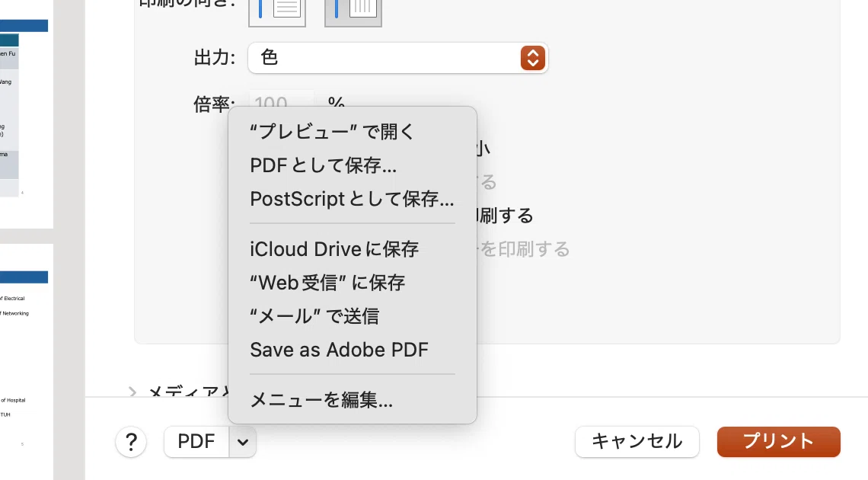Expand the メディア disclosure section
The height and width of the screenshot is (480, 868).
132,392
